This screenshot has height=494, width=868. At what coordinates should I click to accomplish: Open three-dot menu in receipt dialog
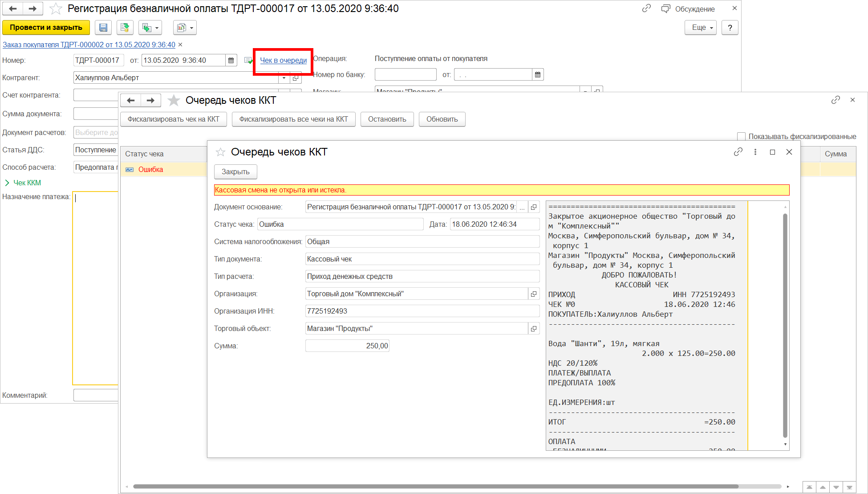755,152
